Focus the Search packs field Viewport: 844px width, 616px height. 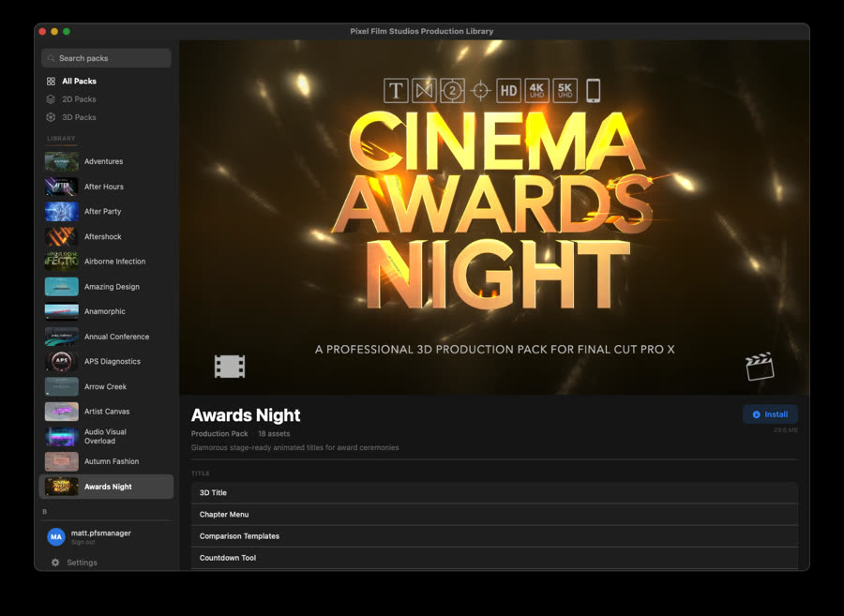[106, 58]
